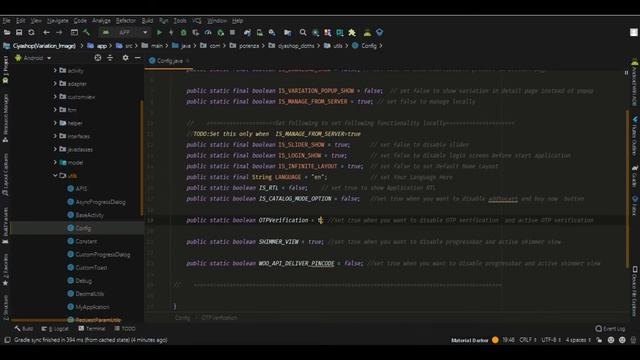Expand the fcm folder
The width and height of the screenshot is (640, 360).
(x=55, y=110)
